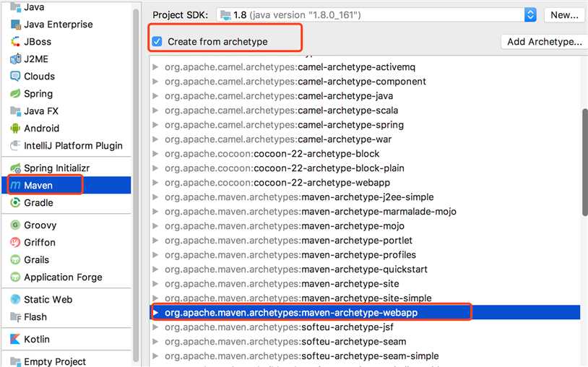This screenshot has height=367, width=588.
Task: Select Spring Initializr label
Action: click(56, 168)
